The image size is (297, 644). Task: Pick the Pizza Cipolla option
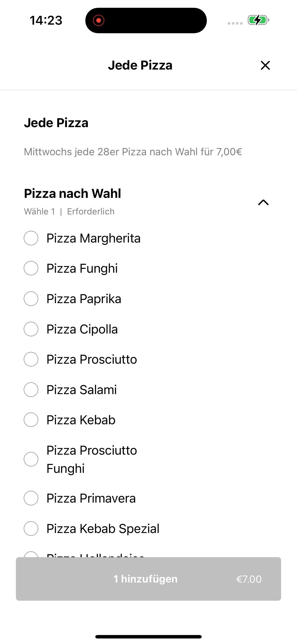[31, 329]
